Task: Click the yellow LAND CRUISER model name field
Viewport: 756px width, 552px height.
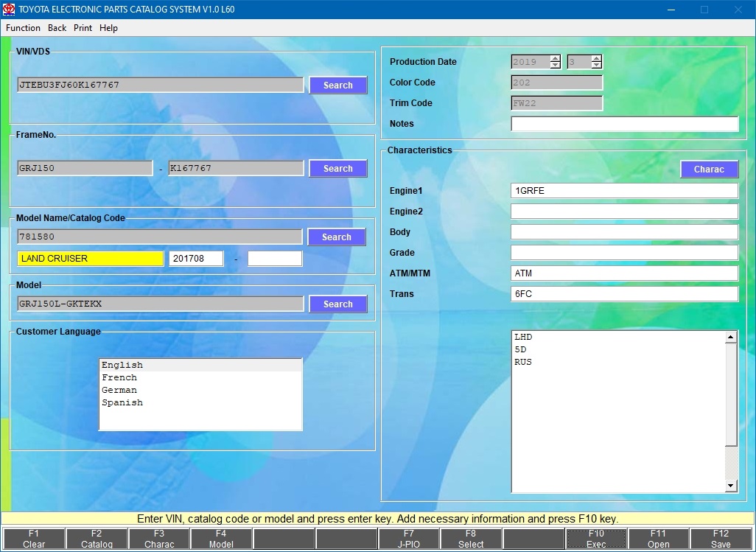Action: [90, 259]
